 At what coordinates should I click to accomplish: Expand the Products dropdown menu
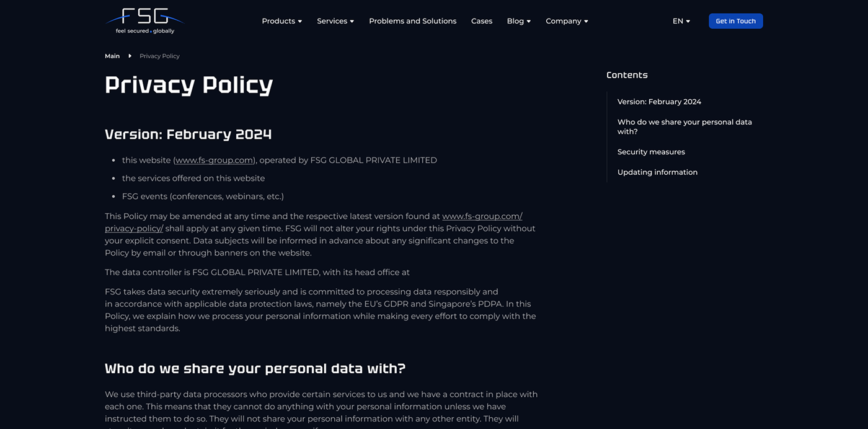281,21
